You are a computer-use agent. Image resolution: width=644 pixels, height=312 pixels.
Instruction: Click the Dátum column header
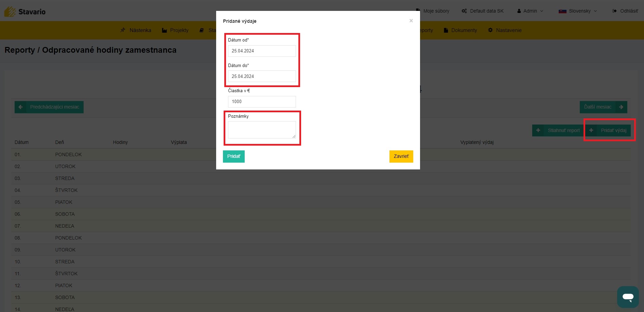coord(21,142)
